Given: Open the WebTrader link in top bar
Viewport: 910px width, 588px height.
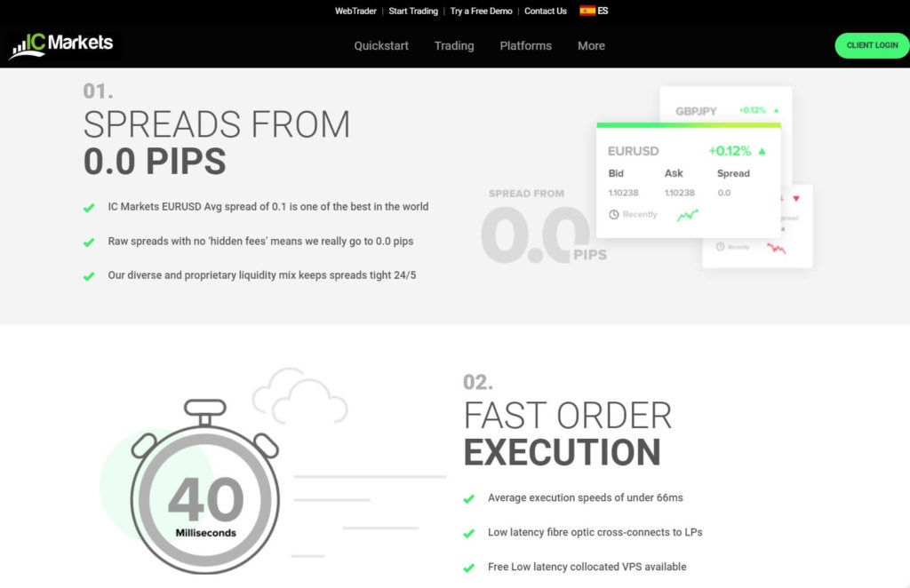Looking at the screenshot, I should (x=355, y=12).
